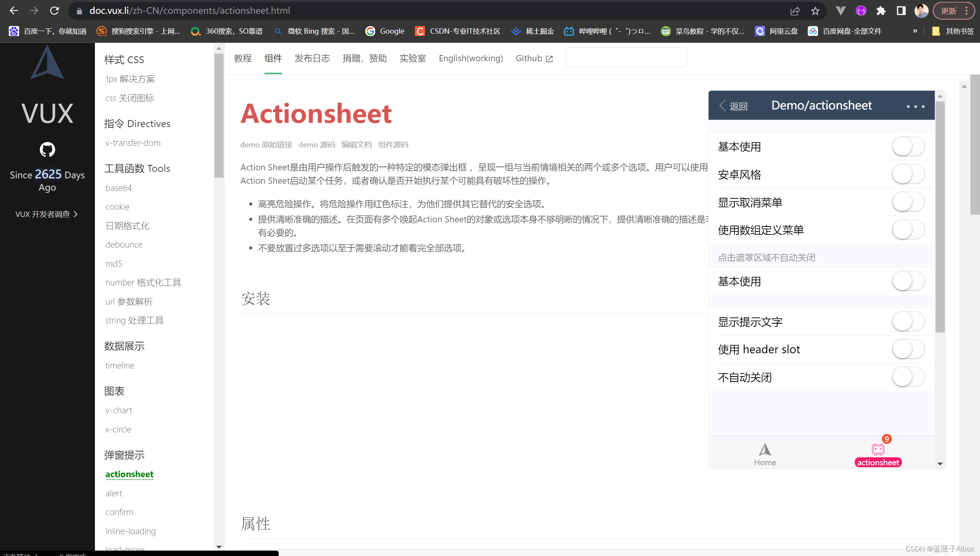Open the demo 源码 link
Viewport: 980px width, 556px height.
click(x=316, y=145)
